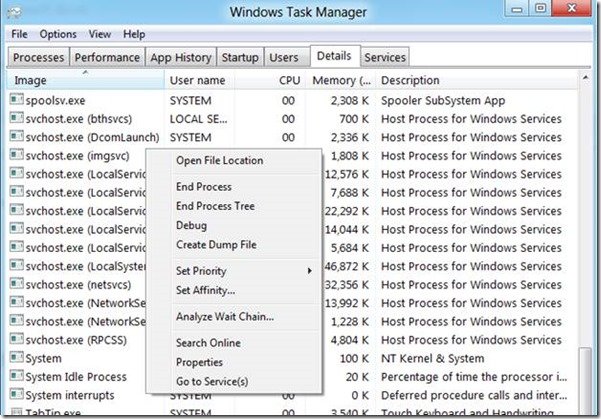
Task: Click the svchost.exe (bthsvcs) process icon
Action: [x=16, y=118]
